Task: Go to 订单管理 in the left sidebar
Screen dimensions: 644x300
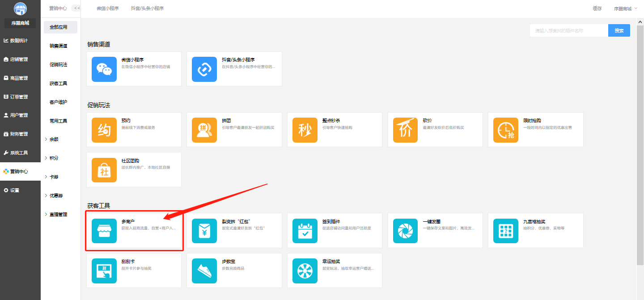Action: pyautogui.click(x=20, y=97)
